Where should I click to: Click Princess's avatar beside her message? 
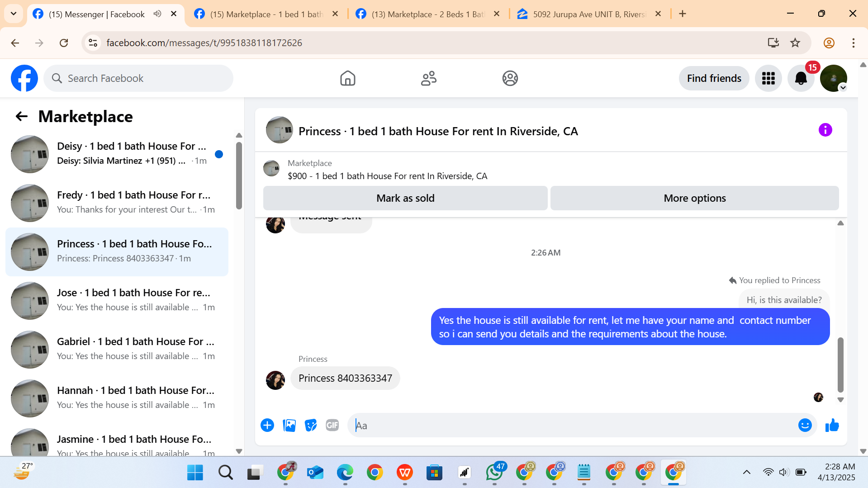click(275, 380)
